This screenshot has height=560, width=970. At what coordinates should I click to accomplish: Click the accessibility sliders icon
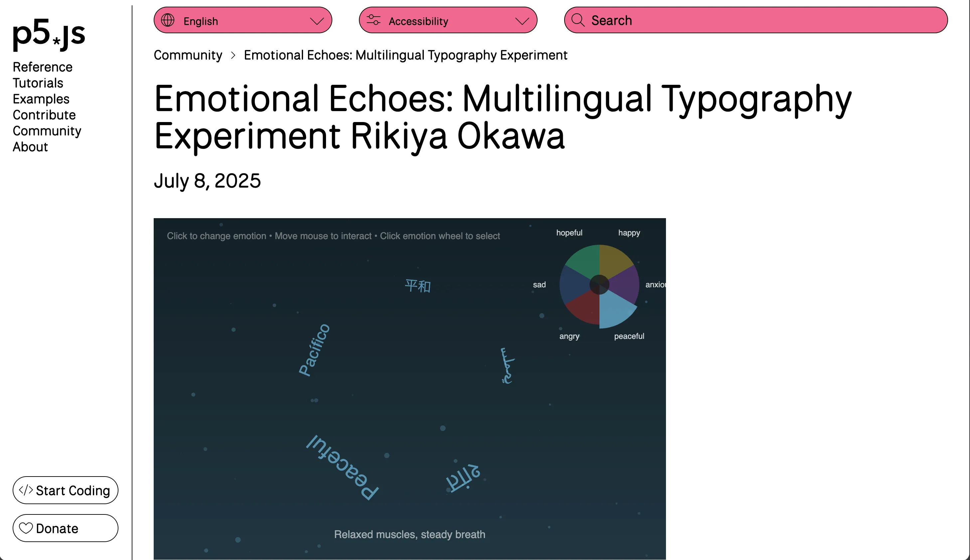373,20
